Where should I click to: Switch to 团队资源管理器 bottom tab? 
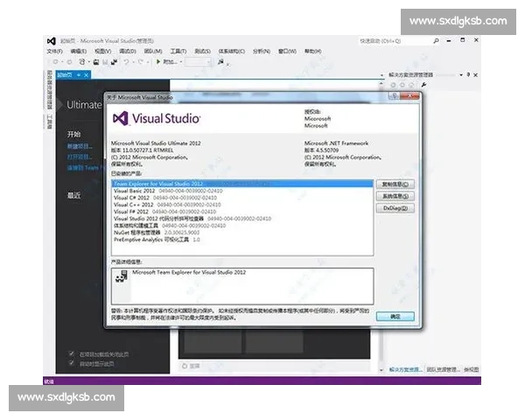(444, 369)
